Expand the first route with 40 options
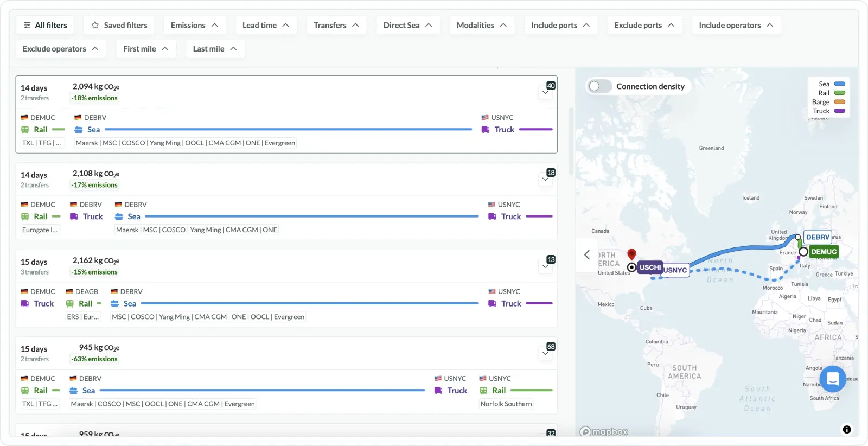 point(545,92)
